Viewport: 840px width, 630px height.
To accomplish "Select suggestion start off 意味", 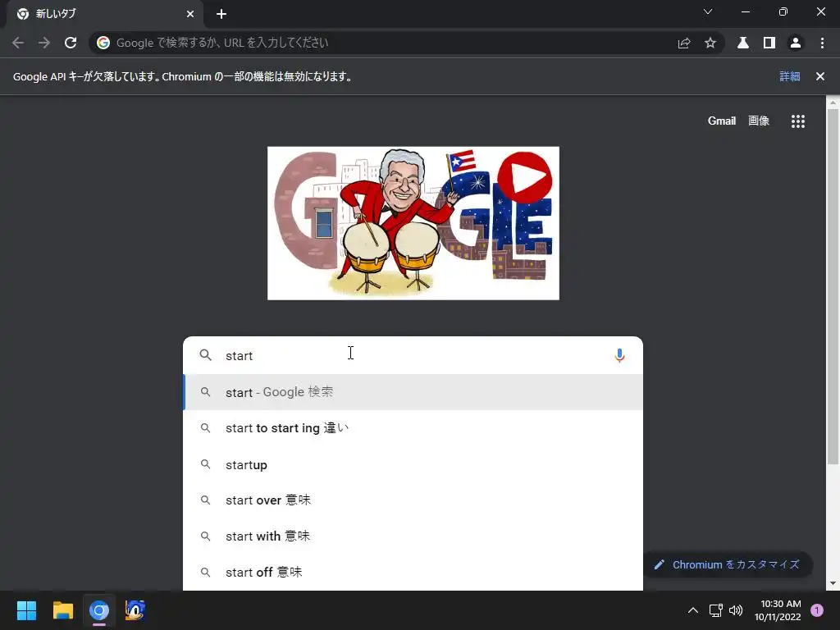I will 413,572.
